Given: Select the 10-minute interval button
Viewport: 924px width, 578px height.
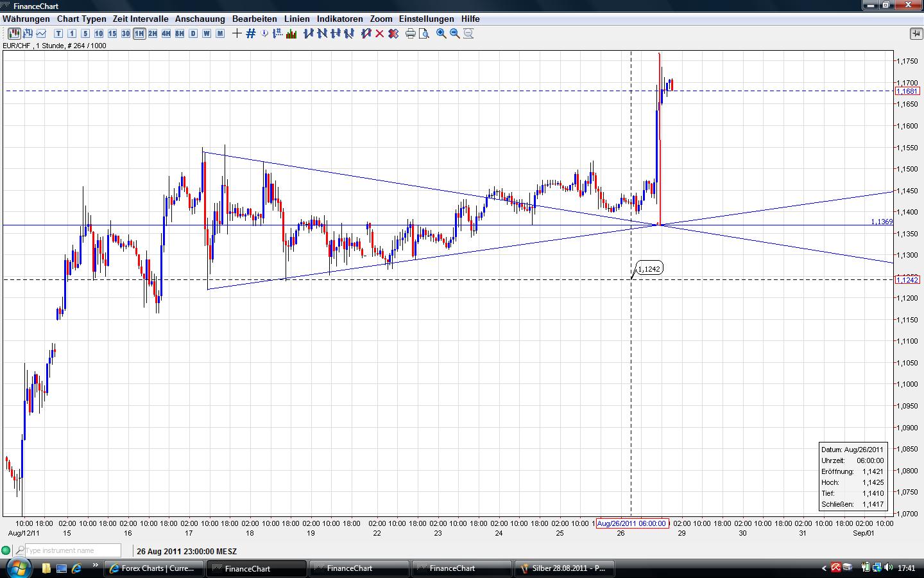Looking at the screenshot, I should tap(99, 33).
